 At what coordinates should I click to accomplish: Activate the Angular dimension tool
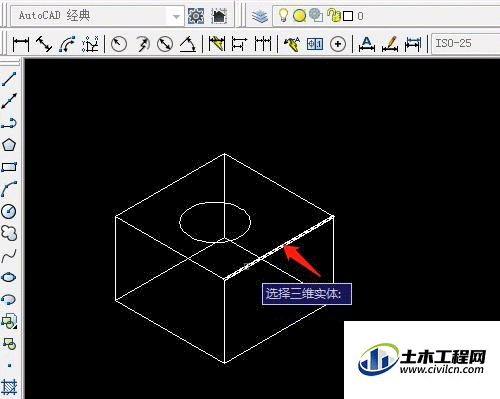click(x=188, y=44)
